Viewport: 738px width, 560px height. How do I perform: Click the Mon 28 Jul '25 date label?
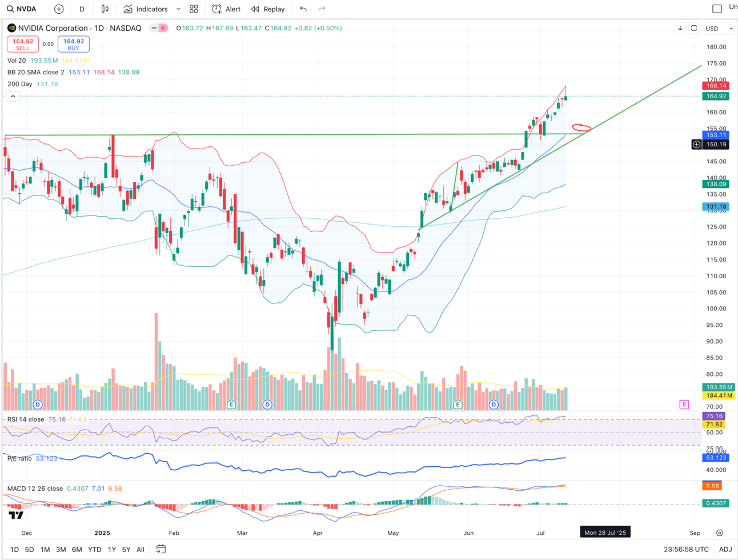[605, 533]
